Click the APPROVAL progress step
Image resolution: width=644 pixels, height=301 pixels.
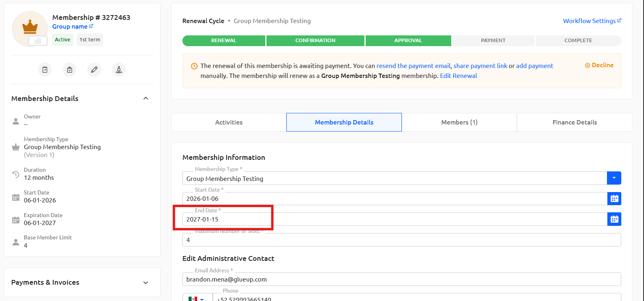point(408,41)
